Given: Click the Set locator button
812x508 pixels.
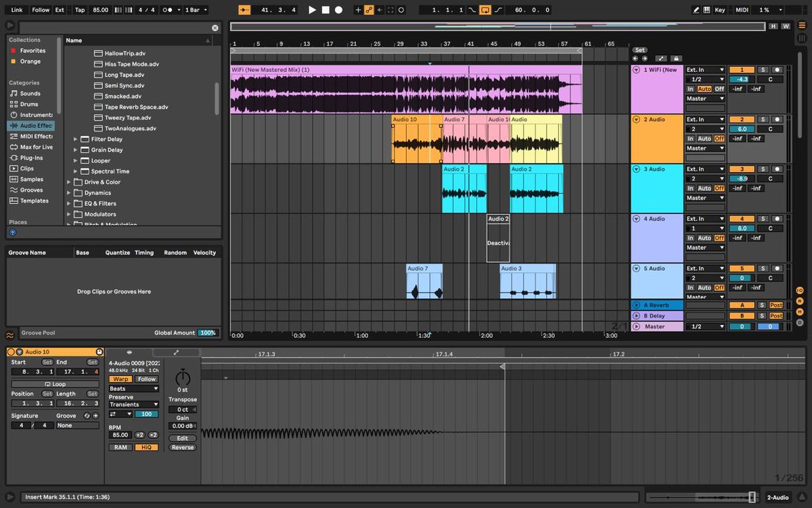Looking at the screenshot, I should click(x=639, y=50).
